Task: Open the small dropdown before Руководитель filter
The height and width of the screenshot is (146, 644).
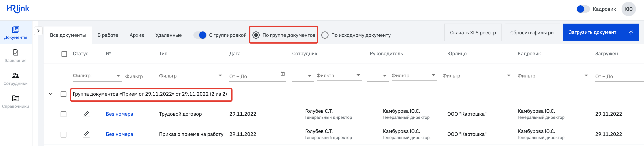Action: (x=378, y=76)
